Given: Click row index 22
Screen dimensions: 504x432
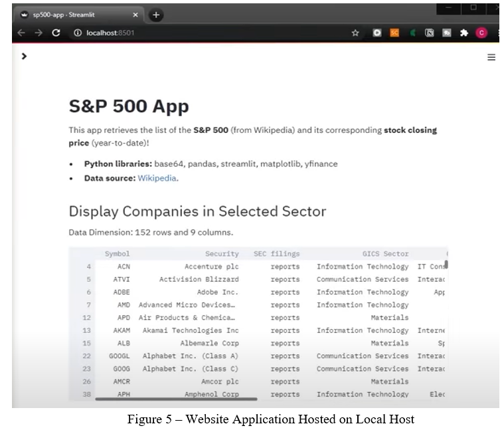Looking at the screenshot, I should point(87,356).
